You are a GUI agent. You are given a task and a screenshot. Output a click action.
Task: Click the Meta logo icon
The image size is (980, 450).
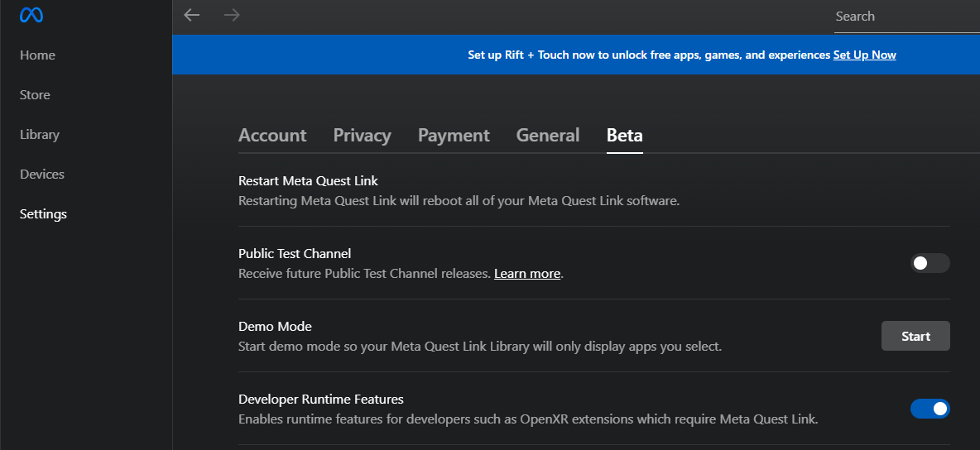[31, 16]
